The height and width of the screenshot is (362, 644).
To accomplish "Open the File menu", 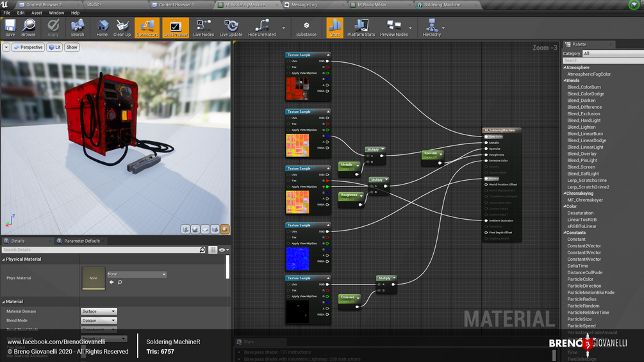I will (x=7, y=13).
